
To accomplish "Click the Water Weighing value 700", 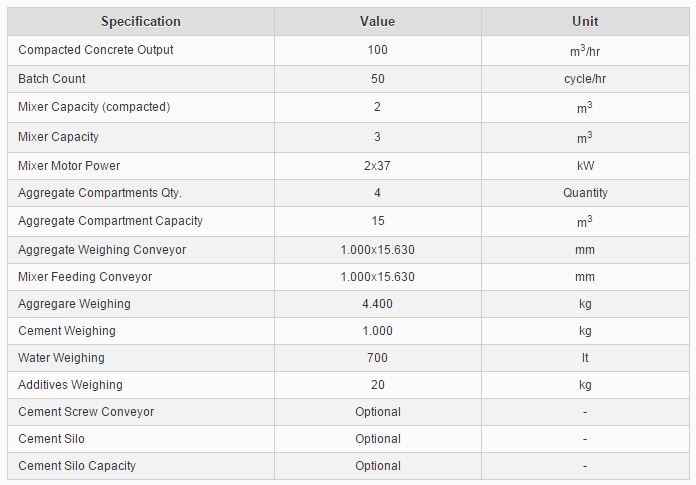I will [x=377, y=358].
